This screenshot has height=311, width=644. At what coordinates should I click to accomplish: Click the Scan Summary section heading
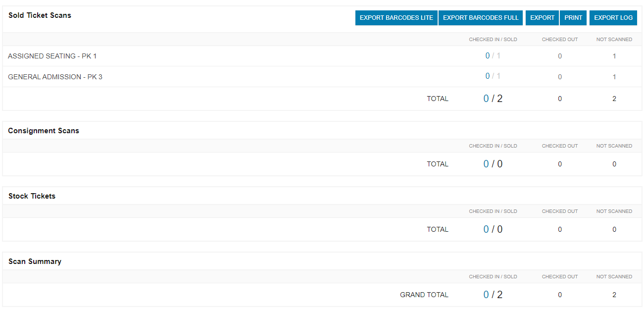click(x=35, y=261)
